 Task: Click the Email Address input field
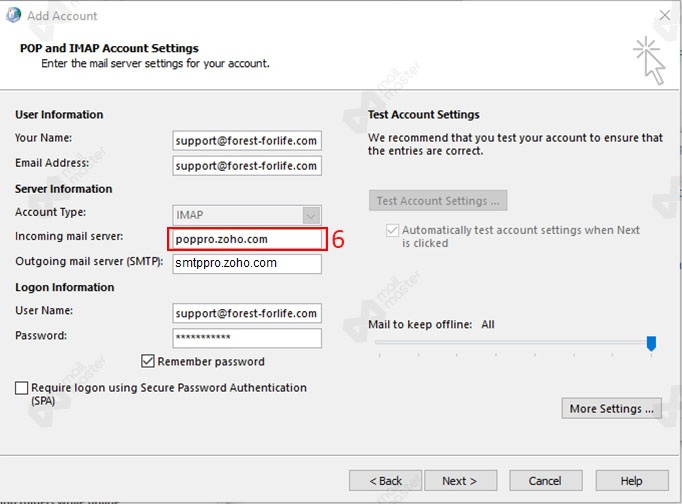coord(246,166)
